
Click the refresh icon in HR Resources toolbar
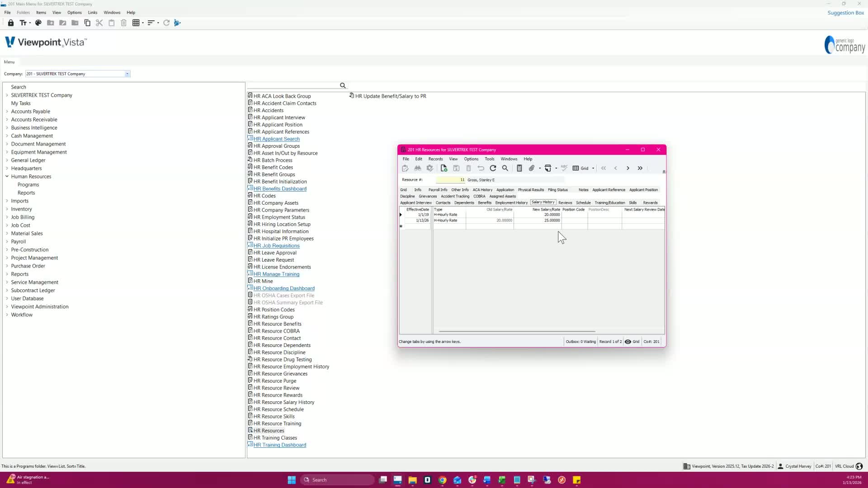click(x=493, y=168)
